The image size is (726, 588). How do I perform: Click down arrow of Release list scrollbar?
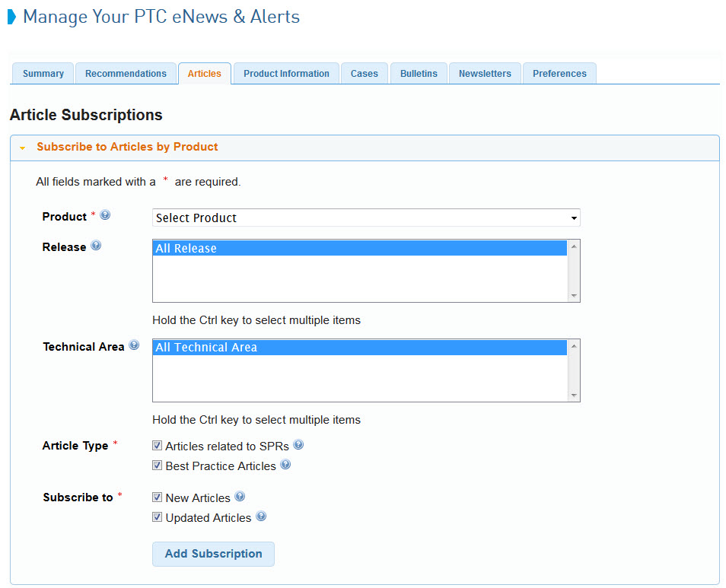pyautogui.click(x=574, y=296)
